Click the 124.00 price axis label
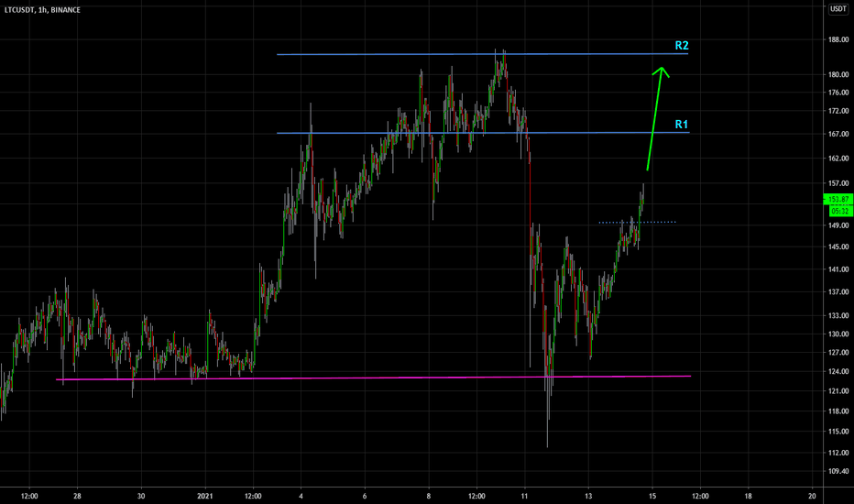This screenshot has height=504, width=854. tap(838, 372)
